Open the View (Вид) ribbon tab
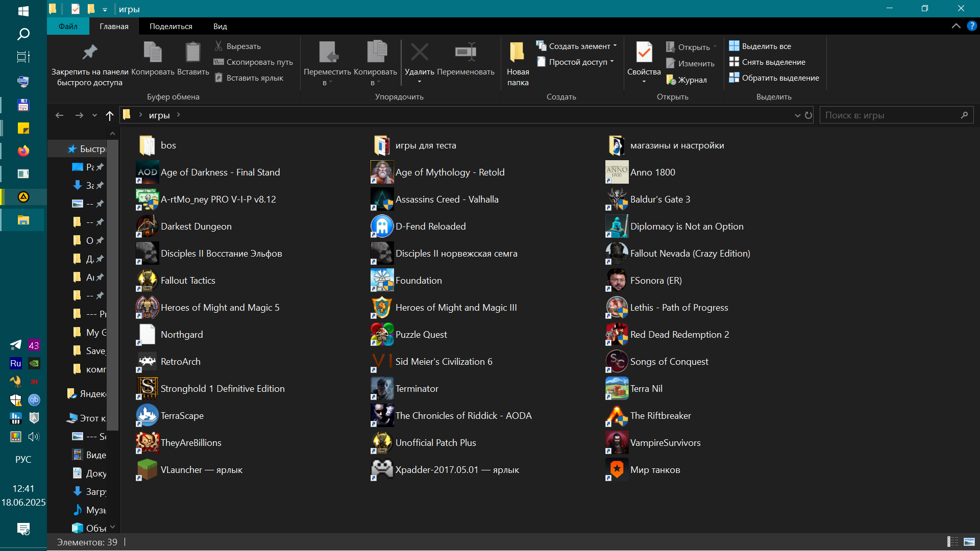980x551 pixels. coord(220,27)
